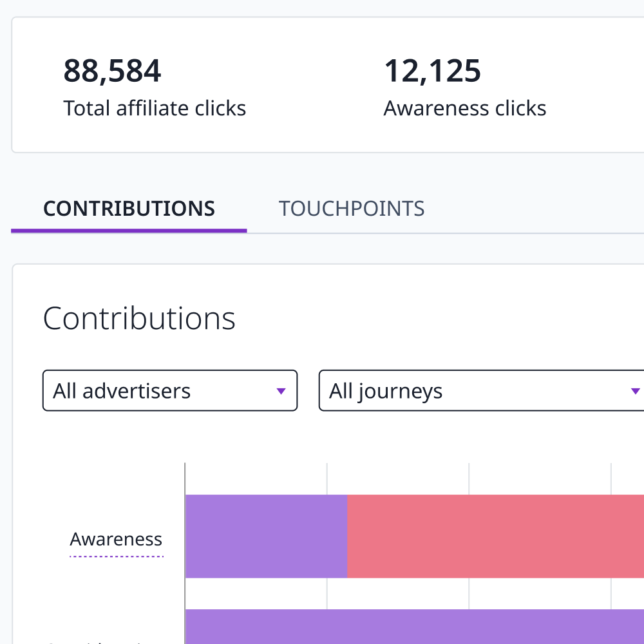
Task: Select the purple segment of the Awareness bar
Action: point(266,536)
